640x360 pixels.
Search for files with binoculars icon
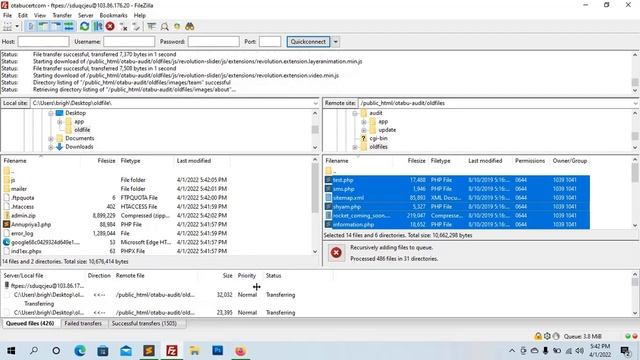pos(189,27)
